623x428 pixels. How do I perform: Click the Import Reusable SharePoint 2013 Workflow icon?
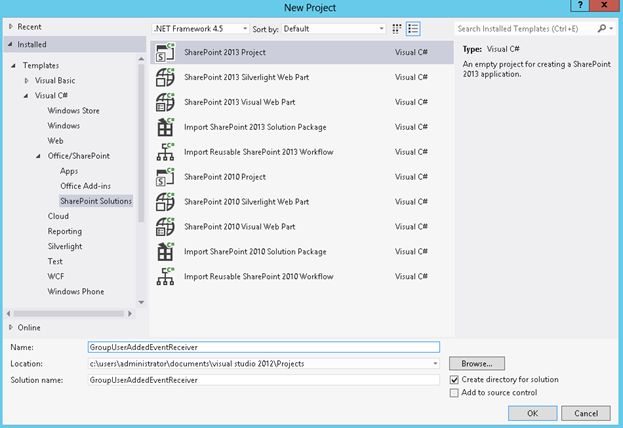tap(165, 152)
